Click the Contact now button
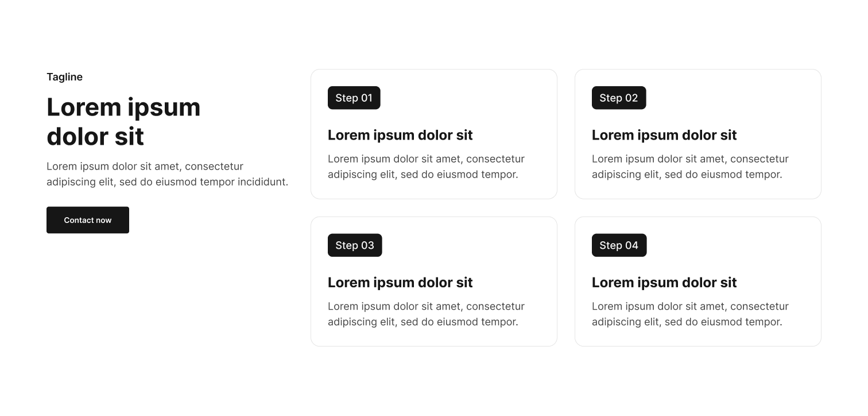 88,220
